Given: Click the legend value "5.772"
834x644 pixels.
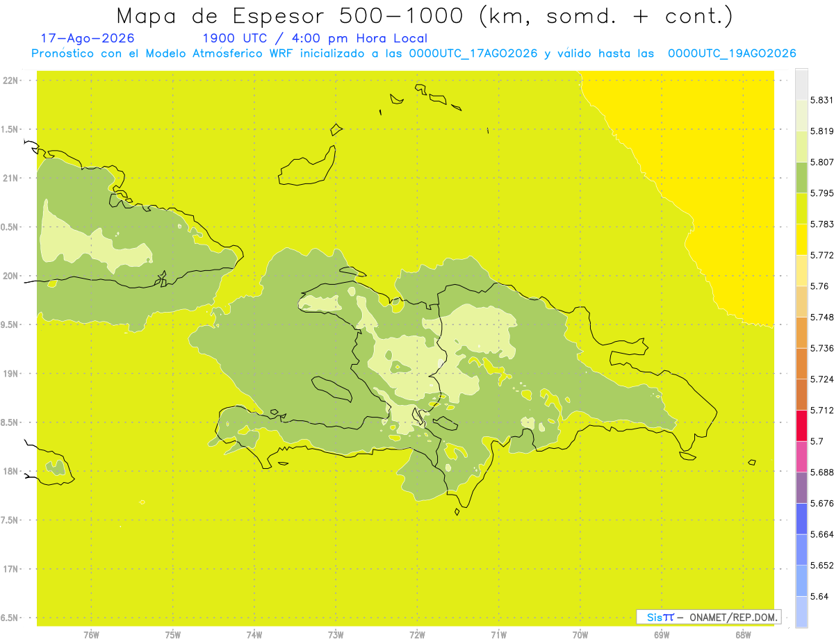Looking at the screenshot, I should tap(821, 255).
